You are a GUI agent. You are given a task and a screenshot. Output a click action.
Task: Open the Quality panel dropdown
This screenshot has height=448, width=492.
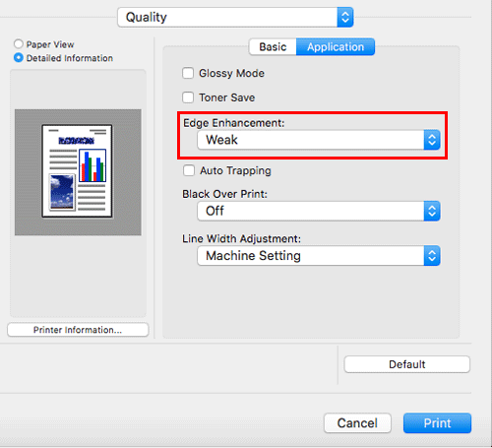(235, 17)
